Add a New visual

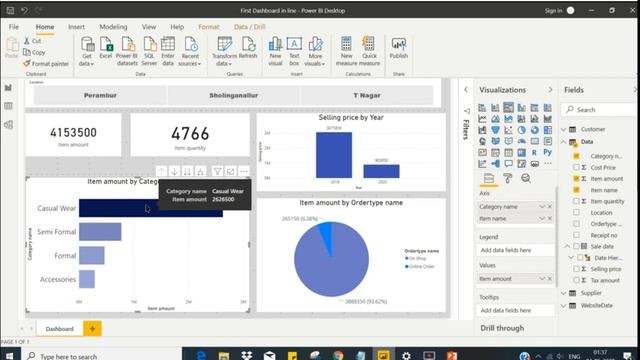(x=276, y=51)
